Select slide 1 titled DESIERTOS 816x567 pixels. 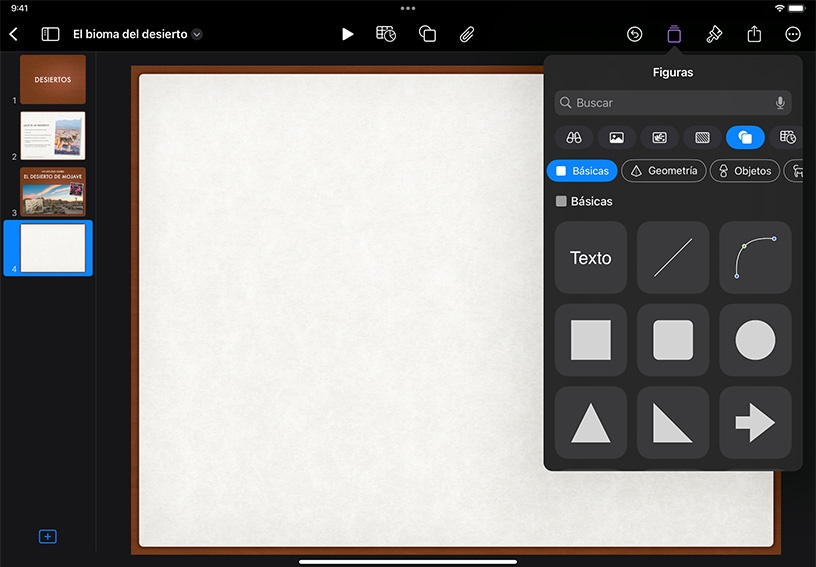pos(53,80)
